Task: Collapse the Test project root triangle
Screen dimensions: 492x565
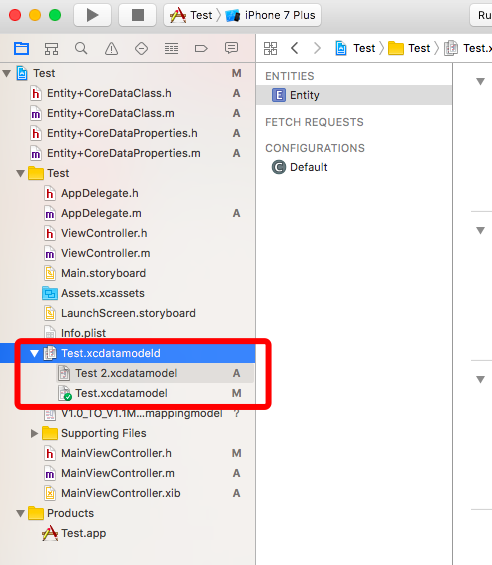Action: point(6,74)
